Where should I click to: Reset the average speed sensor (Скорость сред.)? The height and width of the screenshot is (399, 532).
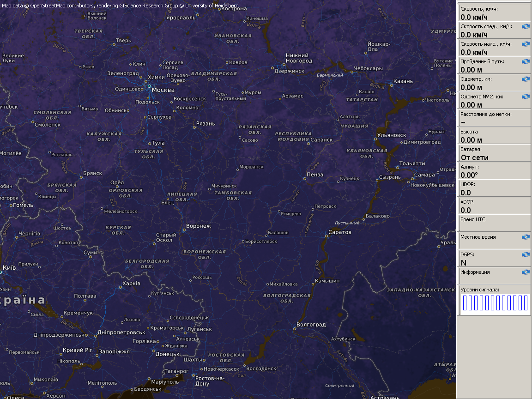click(526, 27)
